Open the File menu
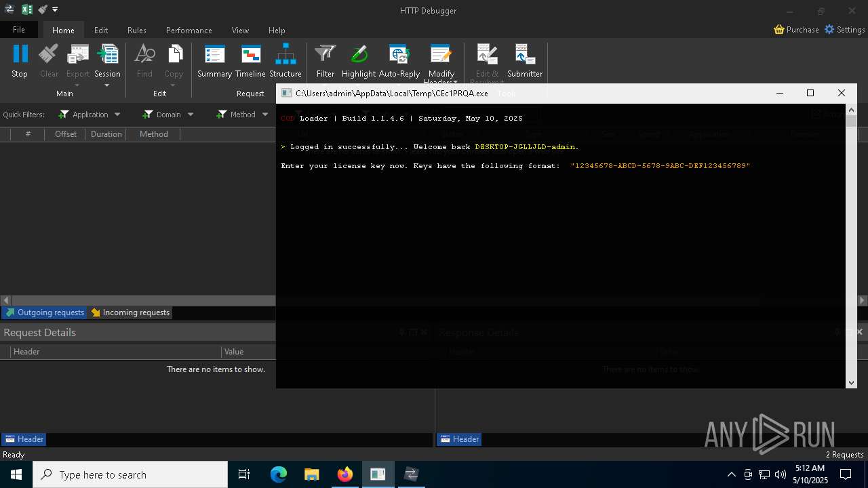The image size is (868, 488). point(19,30)
